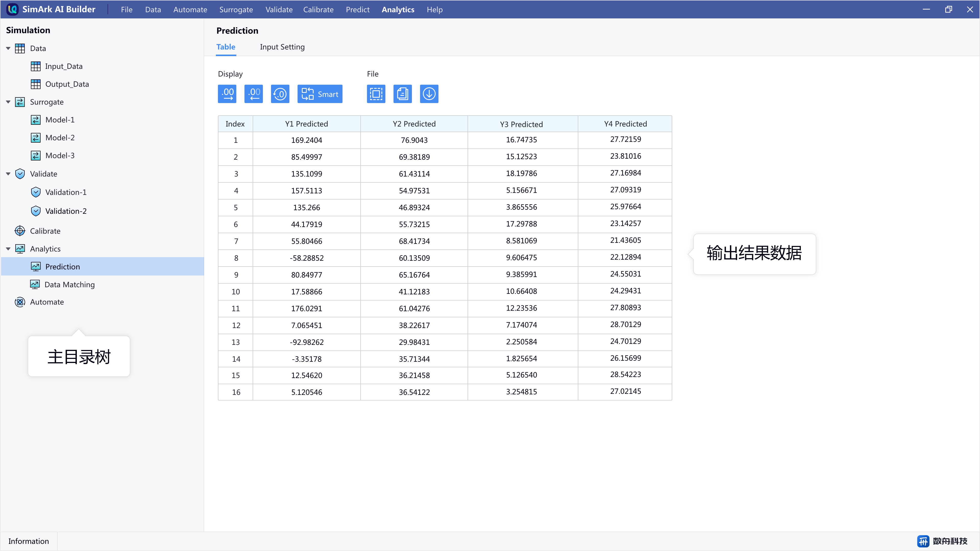
Task: Open the Surrogate menu
Action: point(236,9)
